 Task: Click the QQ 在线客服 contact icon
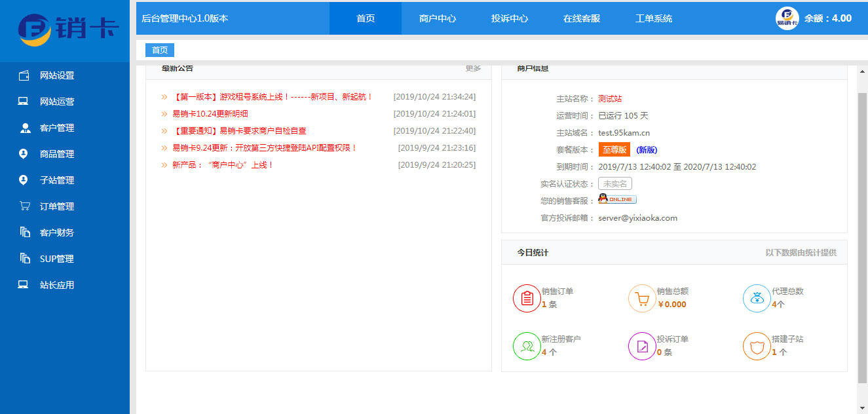point(616,199)
